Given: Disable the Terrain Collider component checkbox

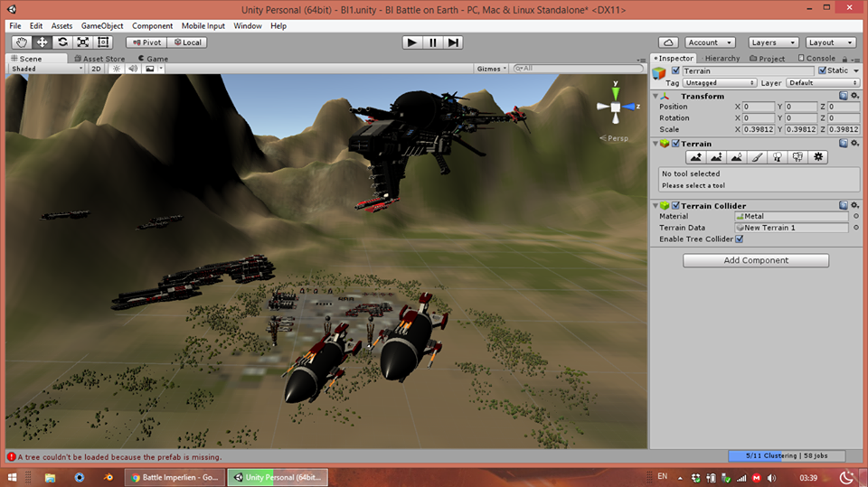Looking at the screenshot, I should tap(675, 205).
